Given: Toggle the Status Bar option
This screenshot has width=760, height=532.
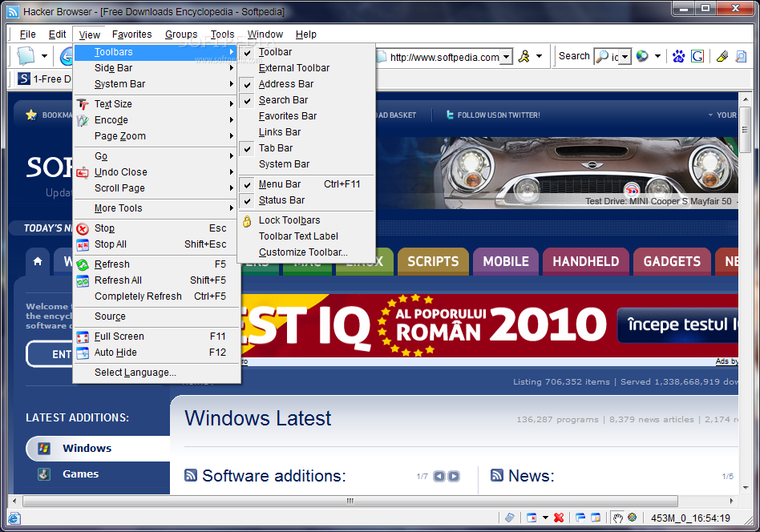Looking at the screenshot, I should pyautogui.click(x=307, y=200).
